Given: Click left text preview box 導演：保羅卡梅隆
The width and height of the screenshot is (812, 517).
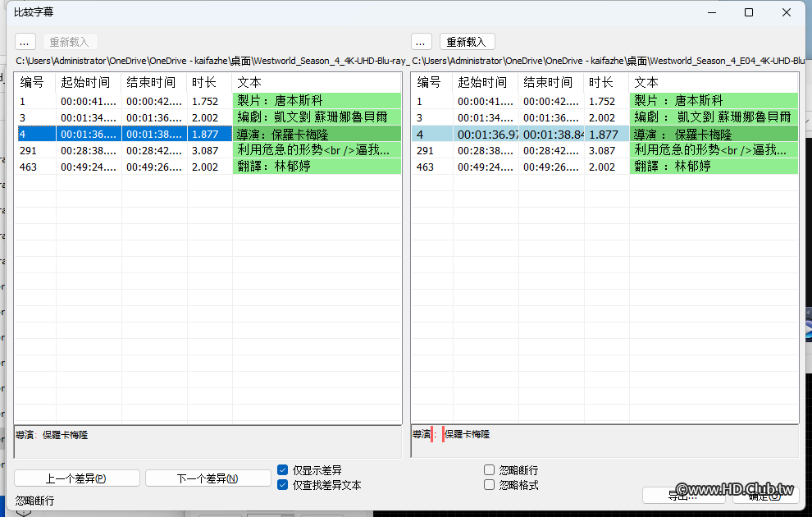Looking at the screenshot, I should [208, 442].
